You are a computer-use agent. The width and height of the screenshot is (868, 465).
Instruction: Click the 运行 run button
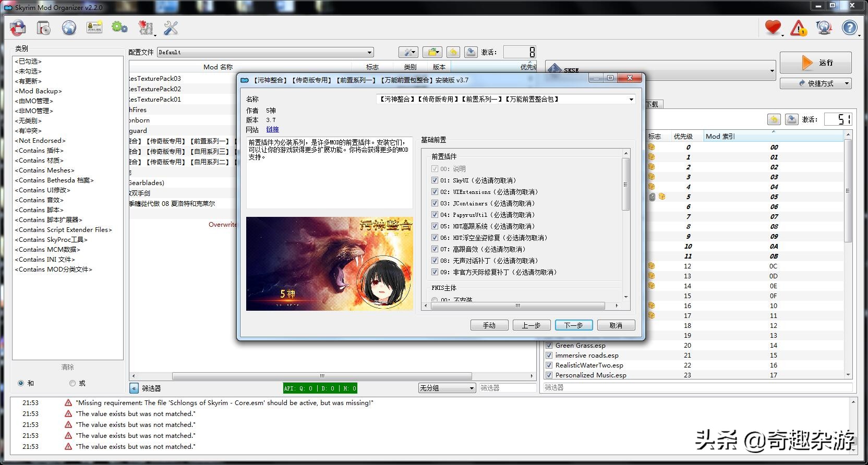coord(816,63)
